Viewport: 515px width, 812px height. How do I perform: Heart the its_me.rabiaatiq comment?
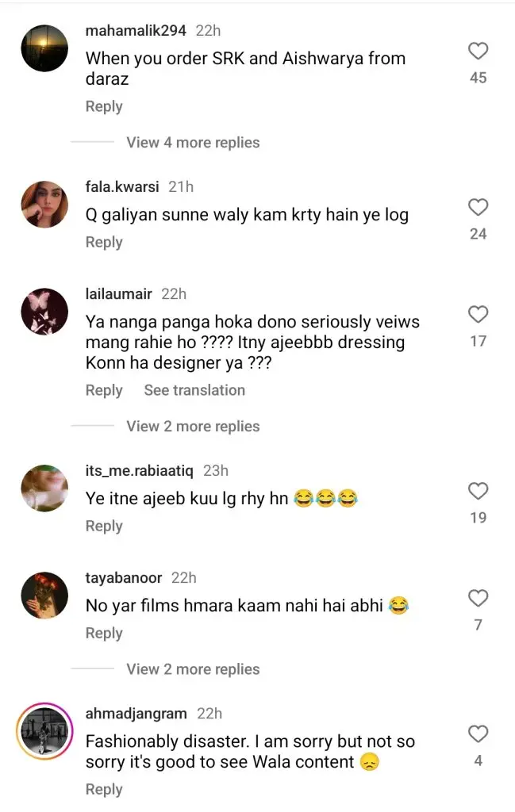(478, 492)
